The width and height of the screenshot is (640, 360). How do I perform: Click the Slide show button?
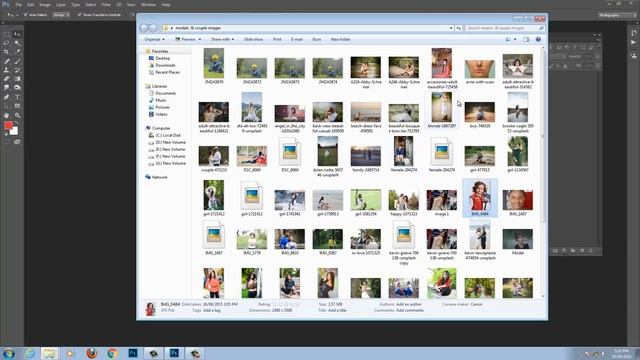[x=253, y=39]
